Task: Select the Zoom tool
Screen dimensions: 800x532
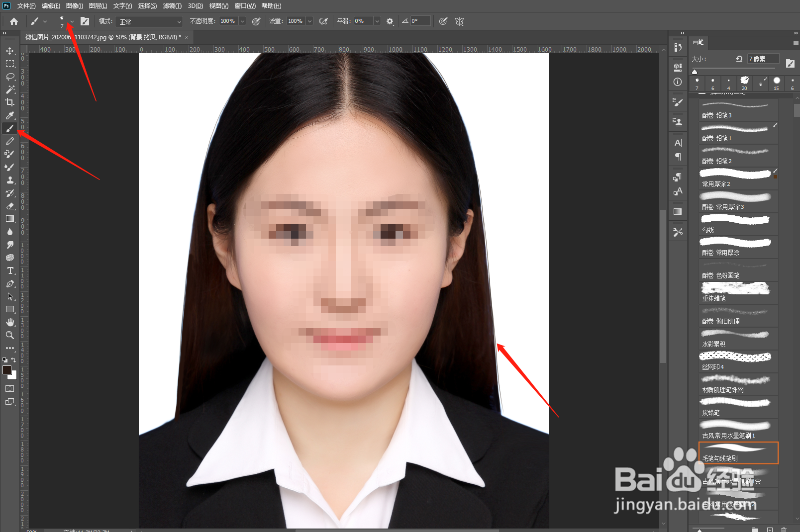Action: 10,335
